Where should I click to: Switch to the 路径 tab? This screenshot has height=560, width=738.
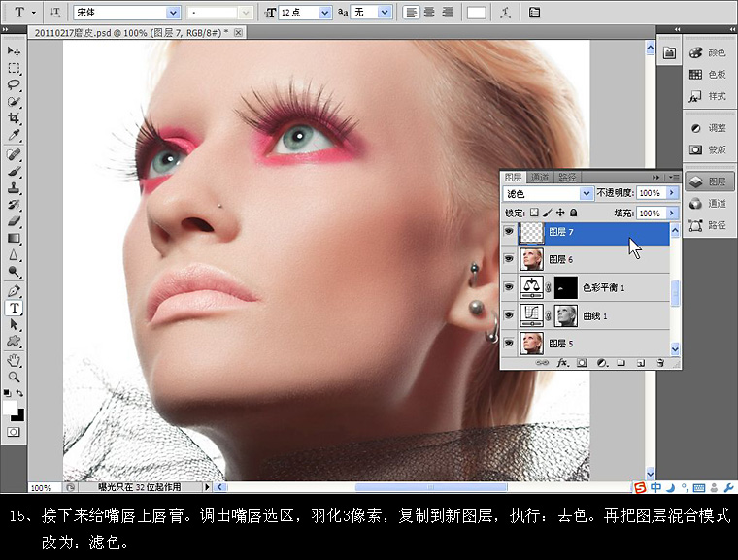(567, 178)
